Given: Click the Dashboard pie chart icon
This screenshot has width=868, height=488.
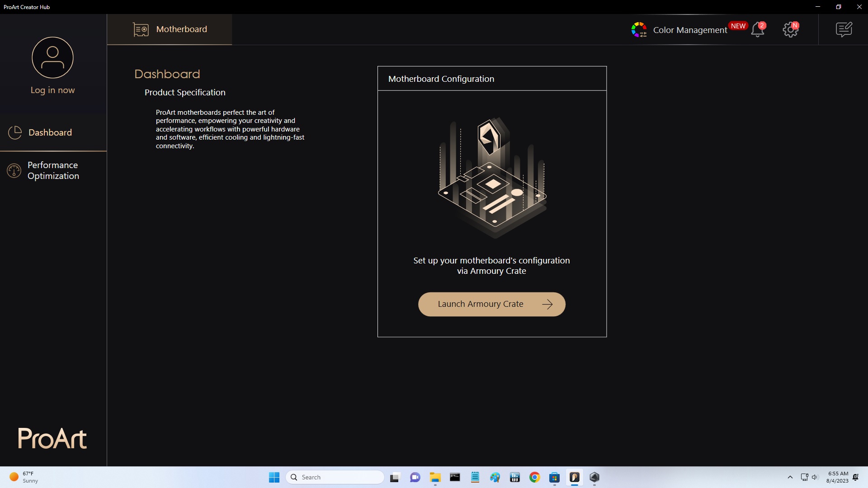Looking at the screenshot, I should click(15, 132).
